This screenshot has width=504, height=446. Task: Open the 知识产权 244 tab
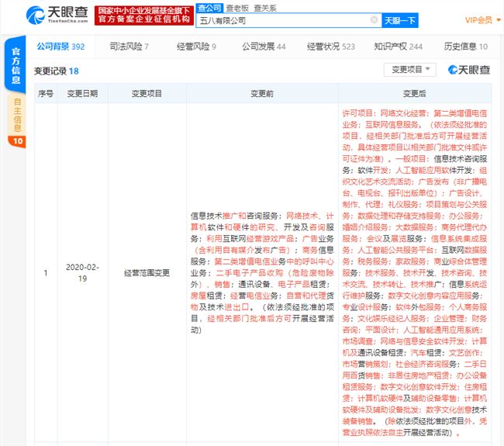coord(398,47)
